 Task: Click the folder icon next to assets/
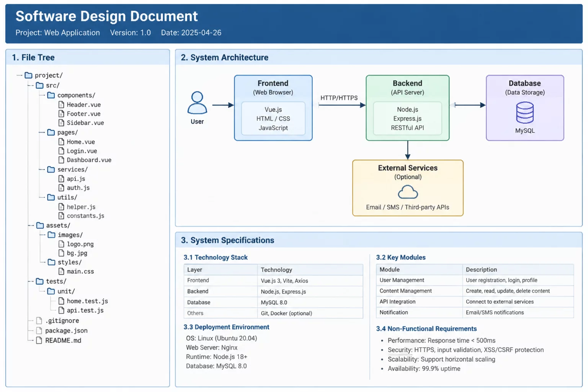40,225
